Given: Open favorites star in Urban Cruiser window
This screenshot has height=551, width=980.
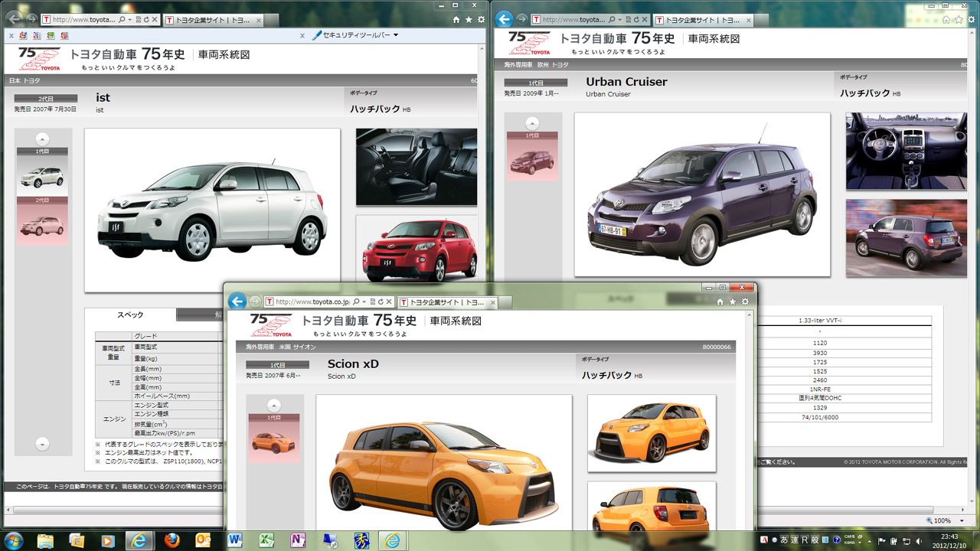Looking at the screenshot, I should click(960, 20).
